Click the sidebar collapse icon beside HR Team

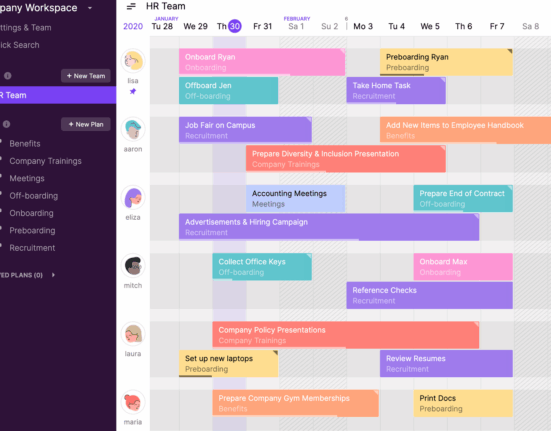click(x=131, y=6)
